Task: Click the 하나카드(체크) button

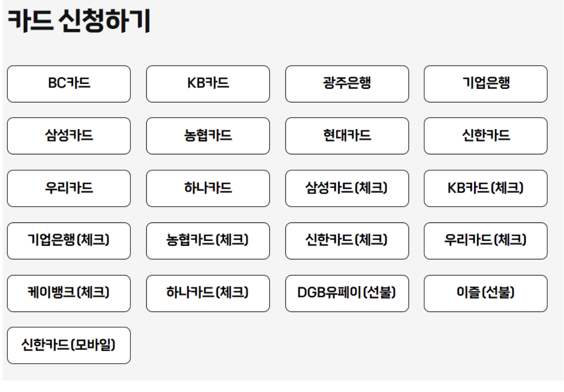Action: [x=208, y=293]
